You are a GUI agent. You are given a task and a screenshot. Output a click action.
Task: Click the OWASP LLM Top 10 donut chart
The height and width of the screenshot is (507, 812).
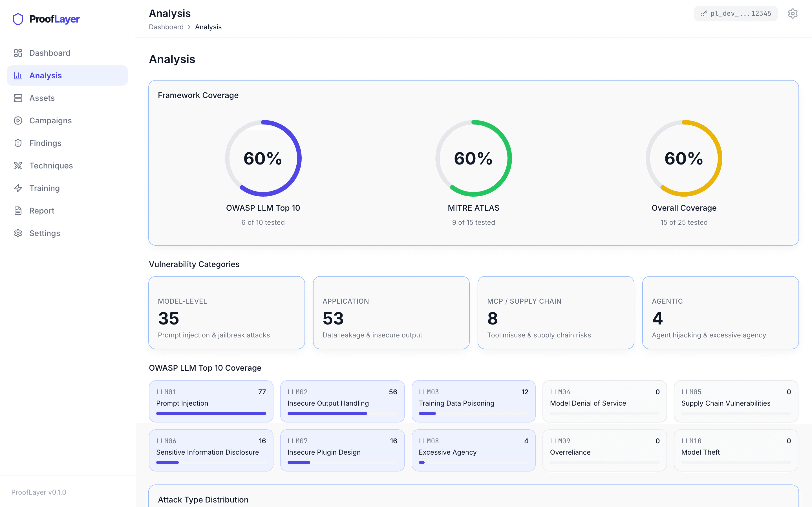(263, 158)
